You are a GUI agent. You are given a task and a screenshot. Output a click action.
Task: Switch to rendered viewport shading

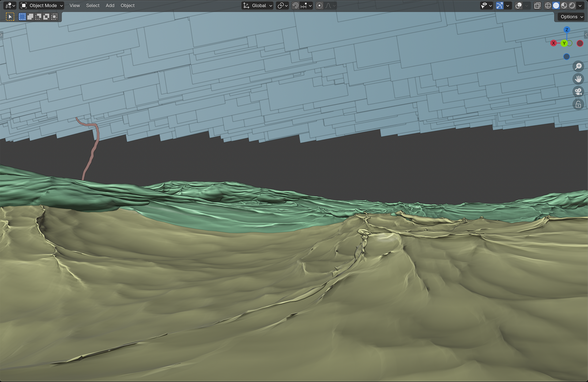(x=572, y=6)
